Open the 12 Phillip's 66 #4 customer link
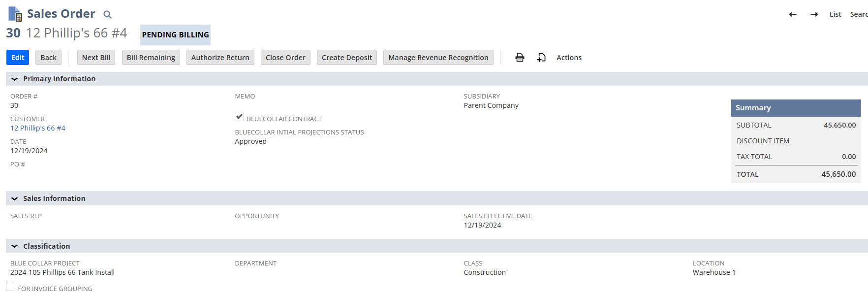The image size is (868, 295). [x=38, y=128]
